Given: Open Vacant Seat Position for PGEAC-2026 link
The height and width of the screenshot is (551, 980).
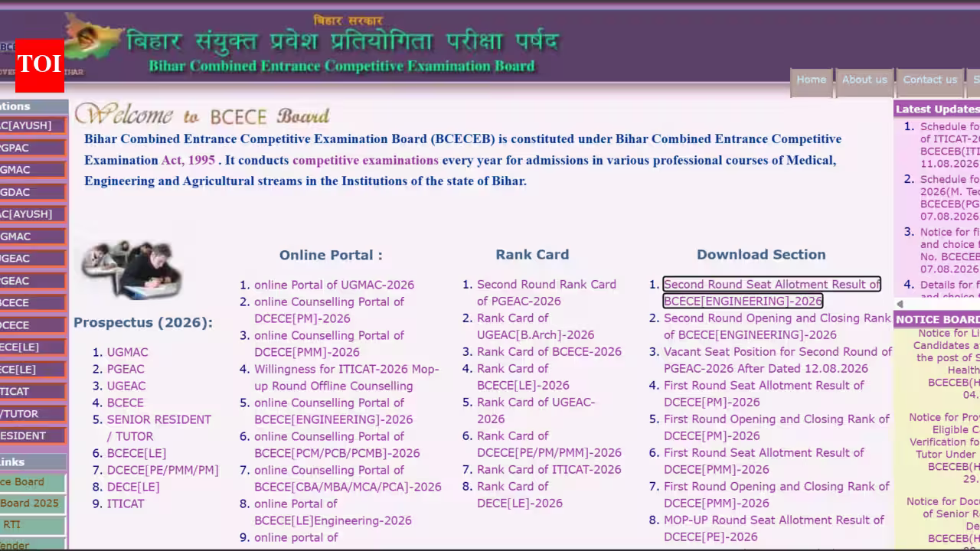Looking at the screenshot, I should pos(778,360).
